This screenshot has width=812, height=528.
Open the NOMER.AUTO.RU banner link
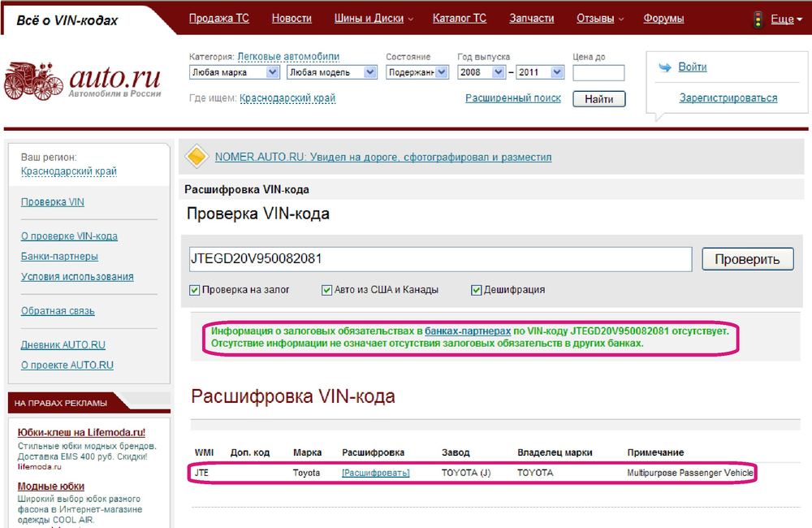coord(383,157)
